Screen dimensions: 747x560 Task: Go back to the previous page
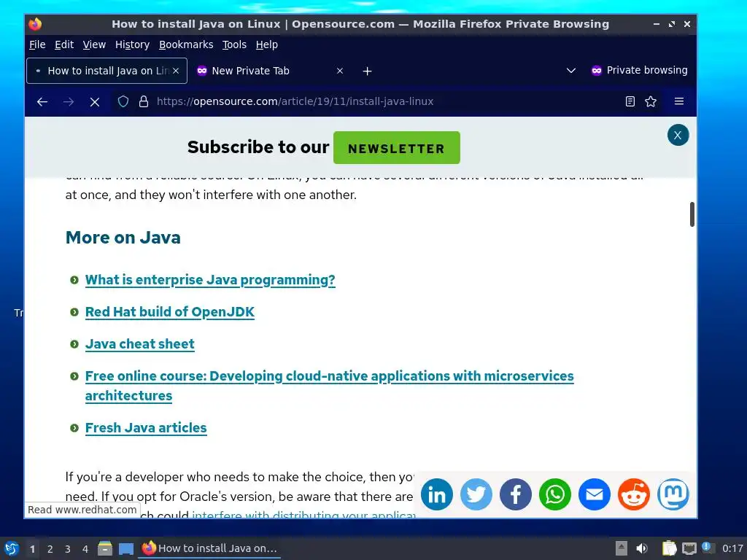coord(42,101)
